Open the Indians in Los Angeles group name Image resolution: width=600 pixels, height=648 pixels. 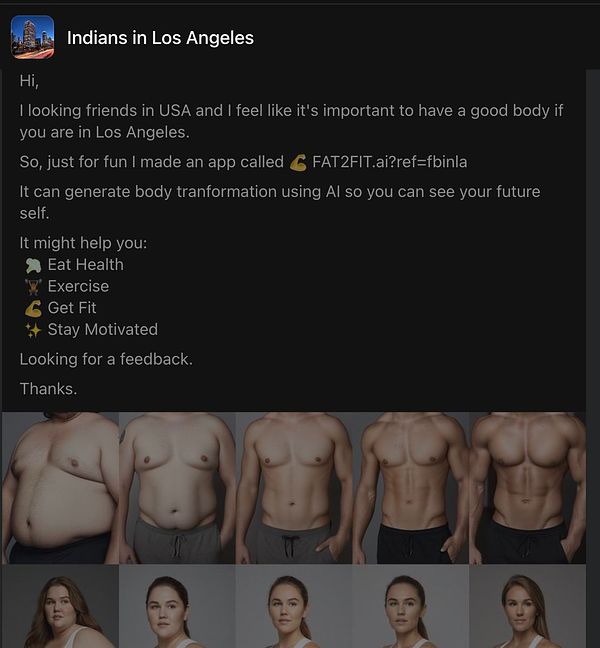pos(160,38)
